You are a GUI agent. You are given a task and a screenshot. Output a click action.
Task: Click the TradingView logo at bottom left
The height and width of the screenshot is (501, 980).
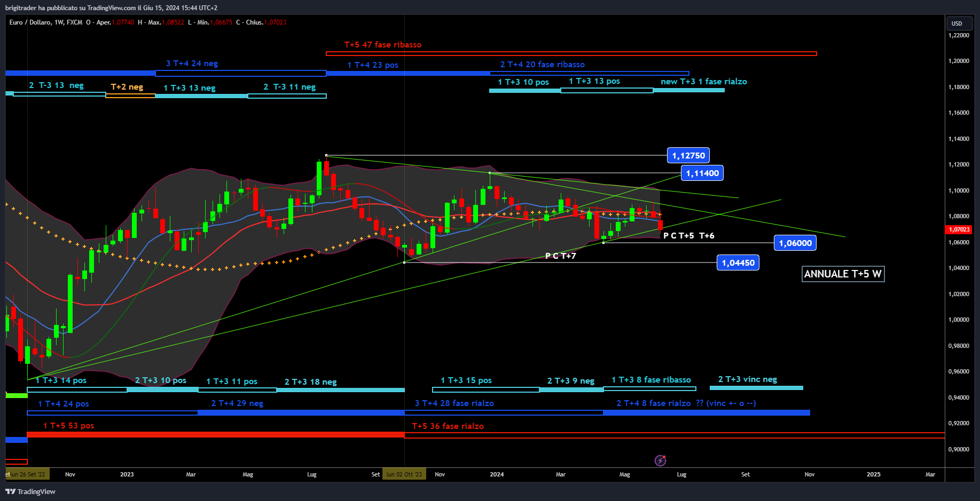tap(30, 491)
